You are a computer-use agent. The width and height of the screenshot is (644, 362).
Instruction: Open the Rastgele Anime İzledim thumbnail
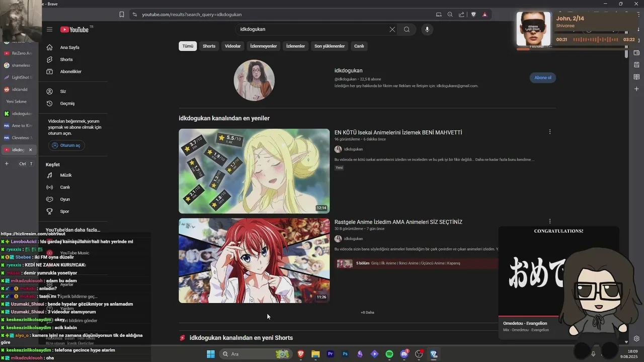[254, 260]
